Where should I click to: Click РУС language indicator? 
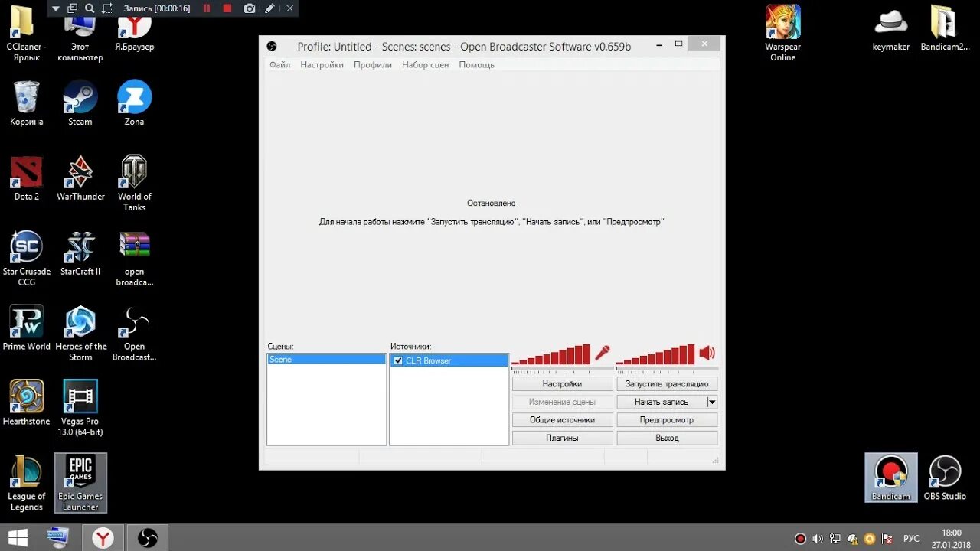point(911,539)
